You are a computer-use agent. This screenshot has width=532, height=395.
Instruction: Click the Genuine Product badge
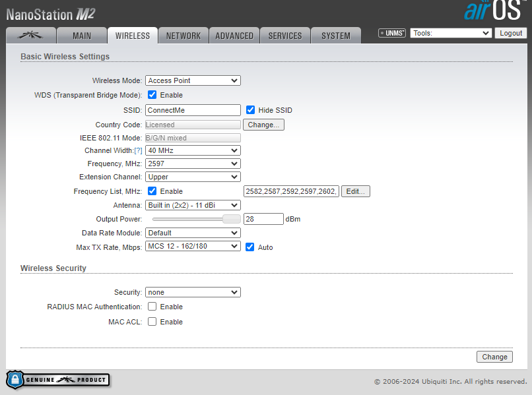click(x=58, y=380)
